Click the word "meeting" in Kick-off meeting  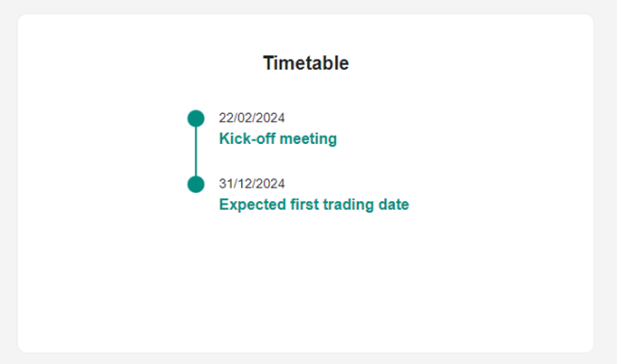(x=308, y=139)
